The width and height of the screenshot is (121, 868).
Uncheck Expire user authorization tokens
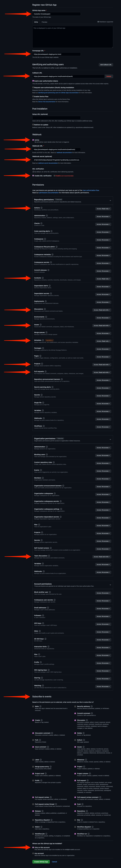(x=33, y=81)
